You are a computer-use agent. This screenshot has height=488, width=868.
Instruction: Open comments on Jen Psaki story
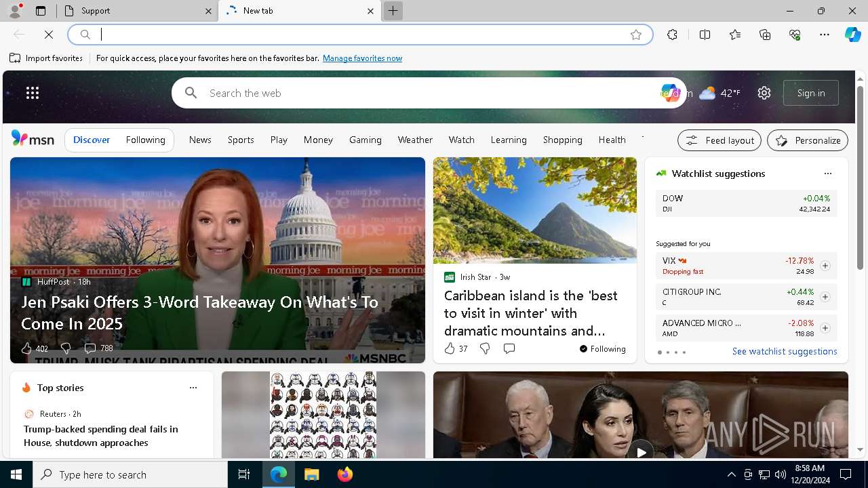click(90, 348)
